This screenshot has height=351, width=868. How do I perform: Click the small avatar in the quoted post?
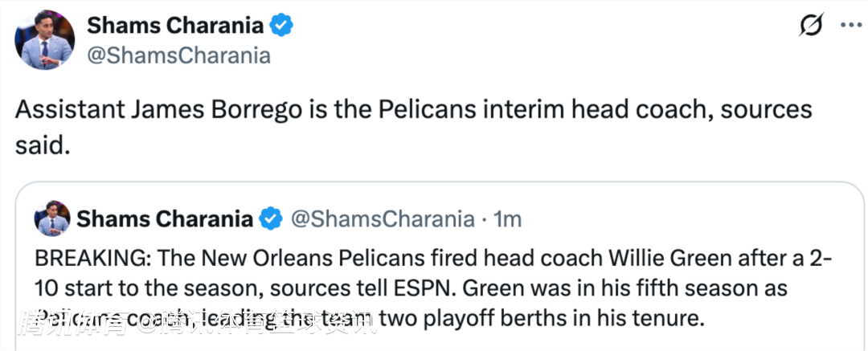pos(52,218)
